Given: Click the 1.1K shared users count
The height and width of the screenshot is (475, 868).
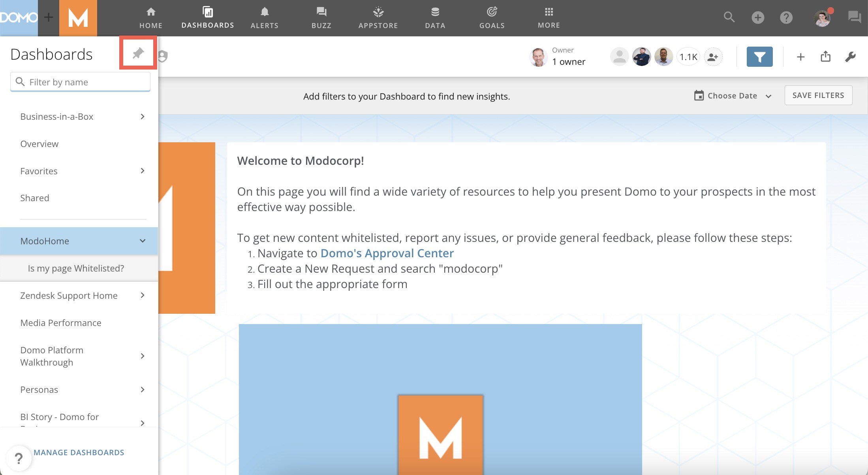Looking at the screenshot, I should [688, 57].
